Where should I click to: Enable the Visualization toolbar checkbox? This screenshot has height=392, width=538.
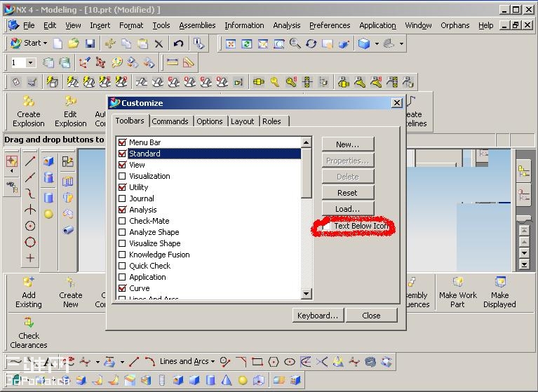click(122, 176)
